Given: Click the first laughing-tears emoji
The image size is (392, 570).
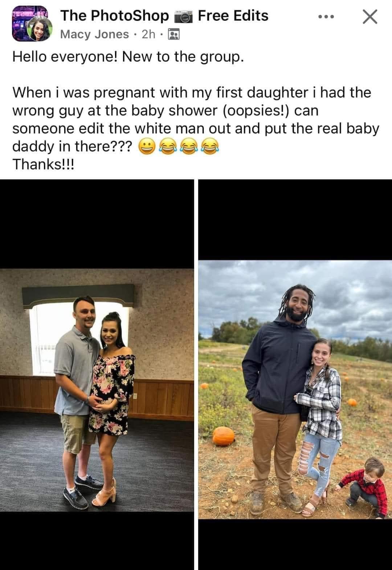Looking at the screenshot, I should click(x=167, y=147).
